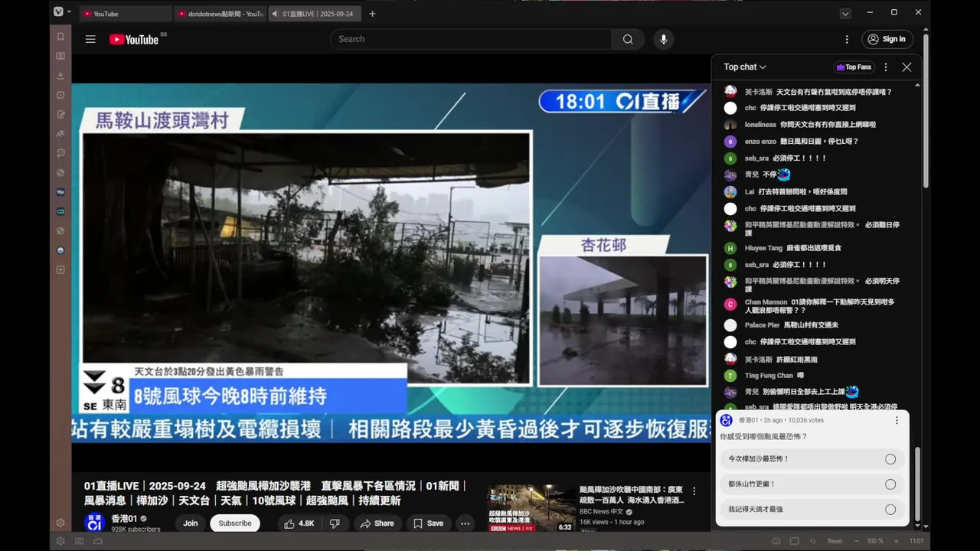Open BBC News video options menu
The width and height of the screenshot is (980, 551).
point(694,491)
